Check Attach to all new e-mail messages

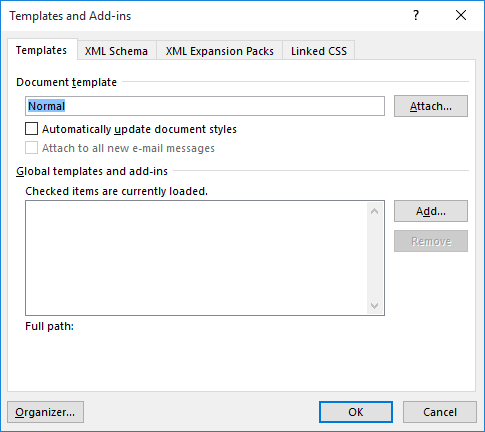tap(120, 148)
